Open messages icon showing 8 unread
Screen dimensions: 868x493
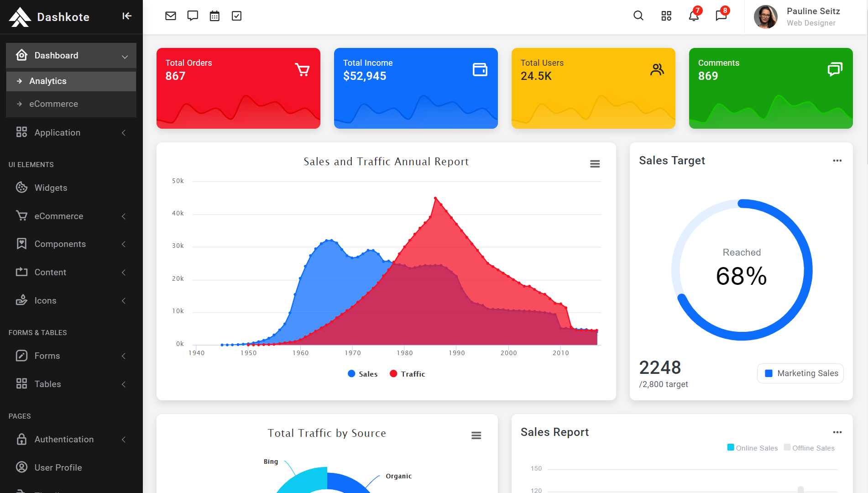click(x=721, y=16)
